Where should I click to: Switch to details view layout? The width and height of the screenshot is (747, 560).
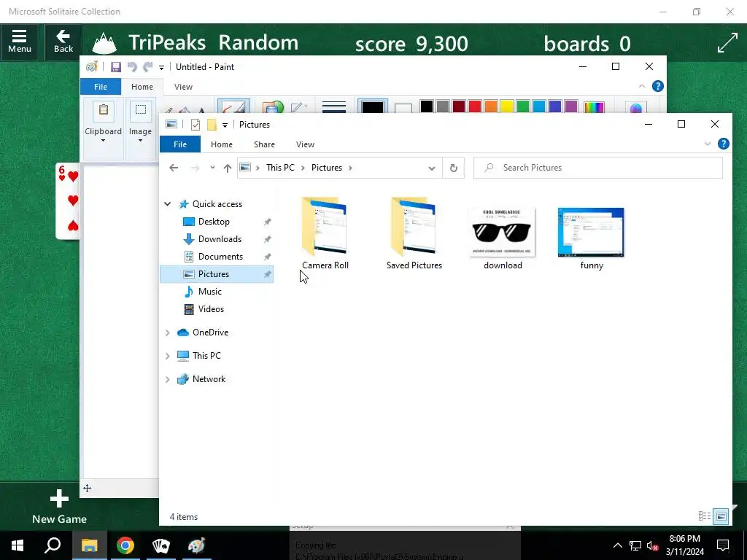705,516
